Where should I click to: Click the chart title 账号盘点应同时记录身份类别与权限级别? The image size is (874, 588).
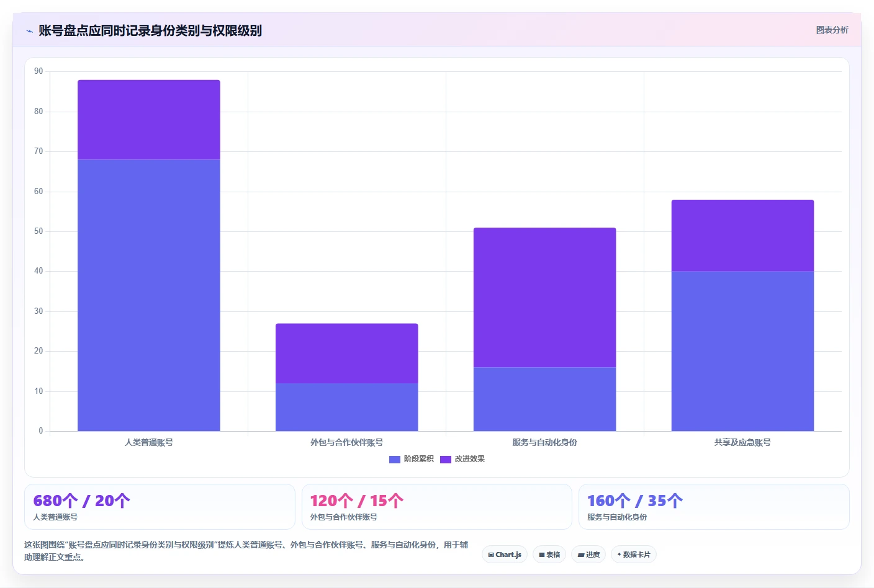[150, 30]
